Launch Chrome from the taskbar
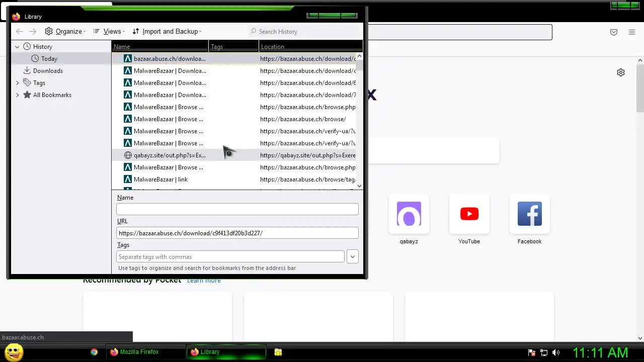The image size is (644, 362). 94,352
